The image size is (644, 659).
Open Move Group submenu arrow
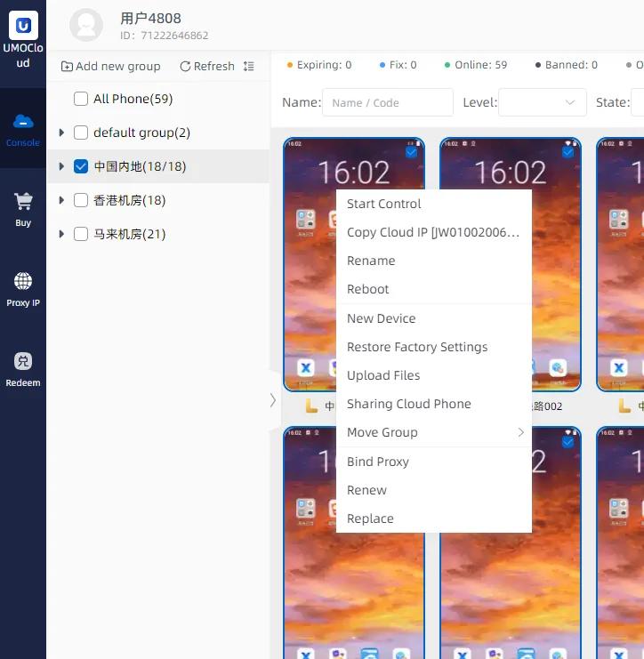click(521, 432)
